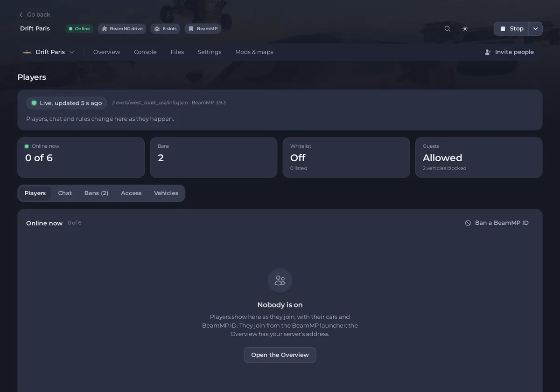This screenshot has height=392, width=560.
Task: Click the search magnifier icon
Action: [448, 29]
